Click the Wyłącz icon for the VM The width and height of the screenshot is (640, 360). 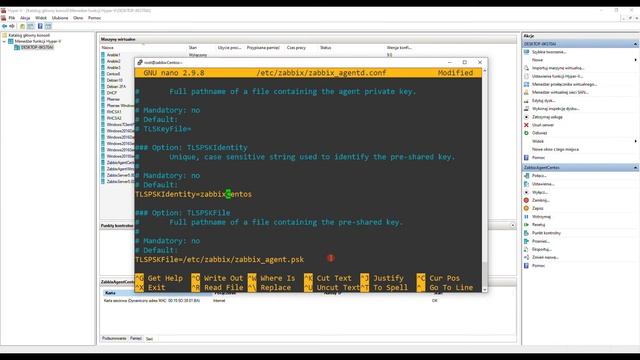point(526,192)
